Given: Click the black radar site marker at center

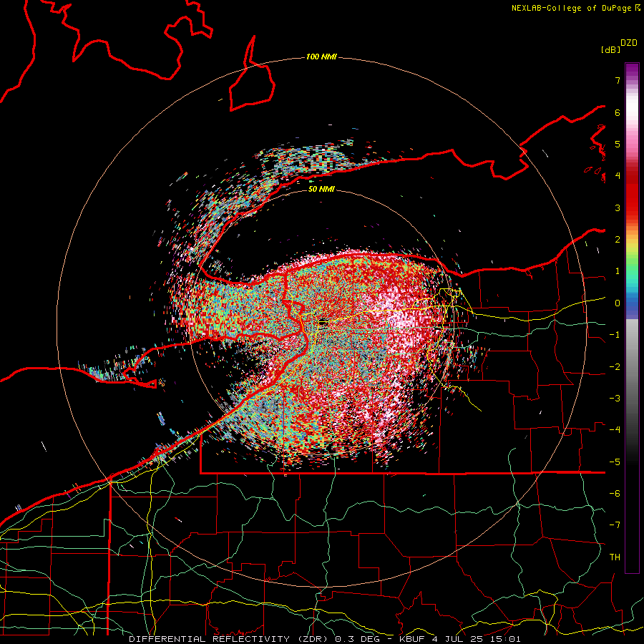Looking at the screenshot, I should [323, 323].
